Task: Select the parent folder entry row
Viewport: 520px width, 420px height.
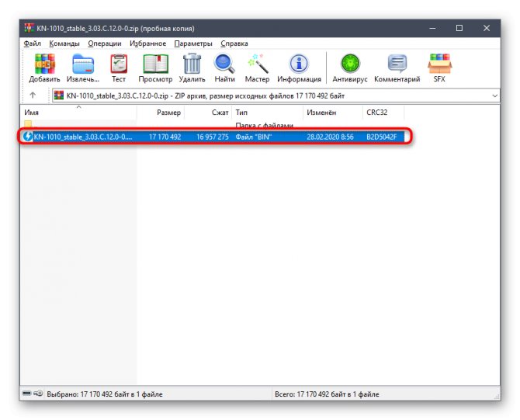Action: tap(212, 125)
